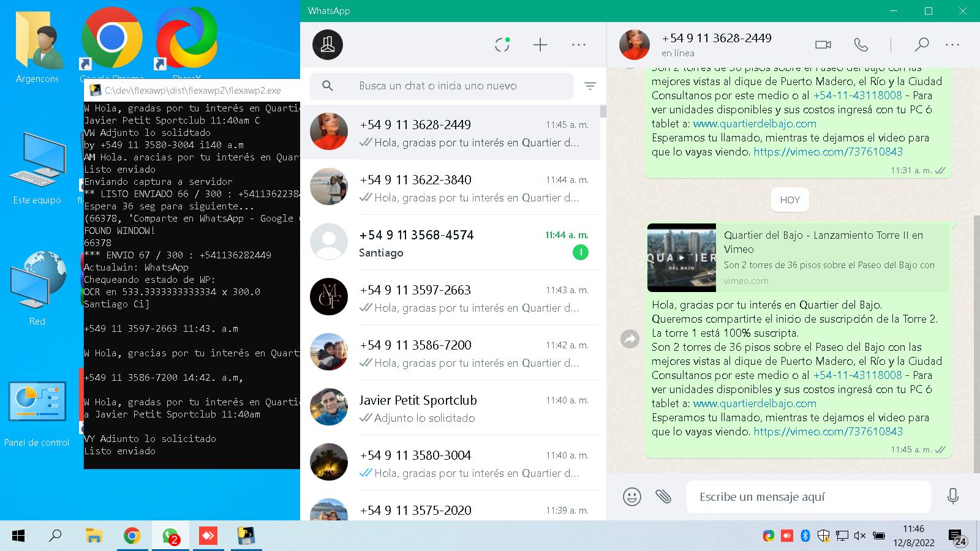Search within the conversation

click(921, 45)
